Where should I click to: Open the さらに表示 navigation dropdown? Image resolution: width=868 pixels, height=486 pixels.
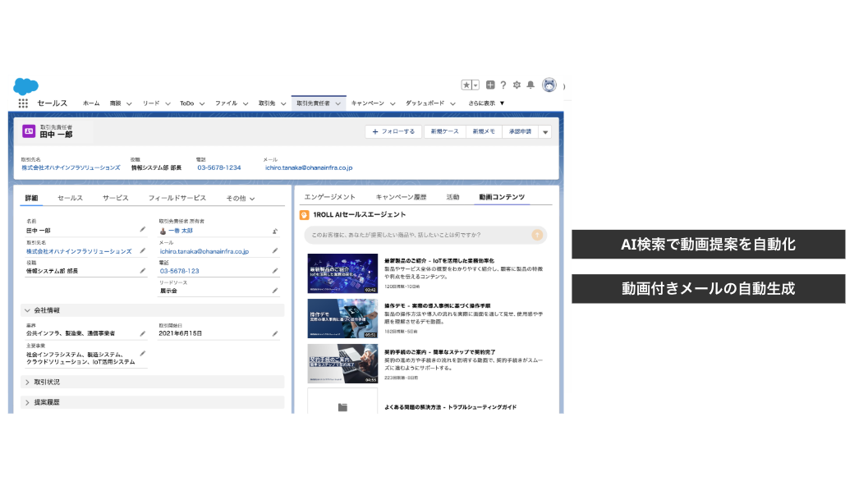click(x=486, y=103)
